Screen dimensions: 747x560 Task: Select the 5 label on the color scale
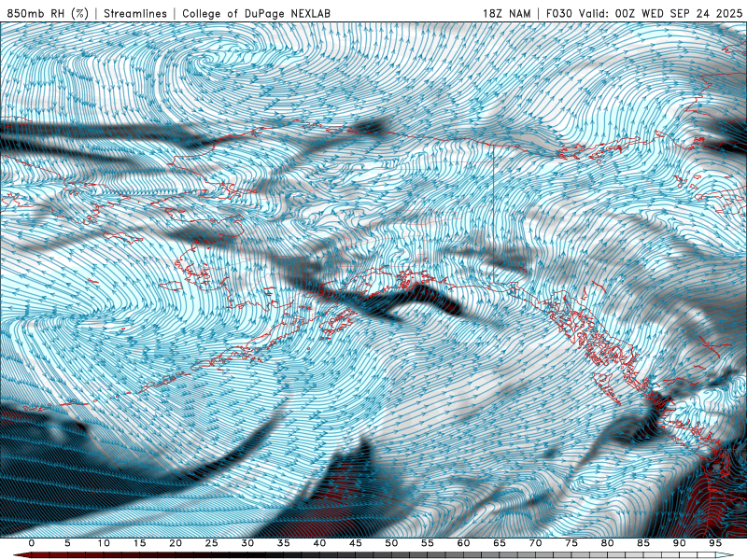(67, 543)
